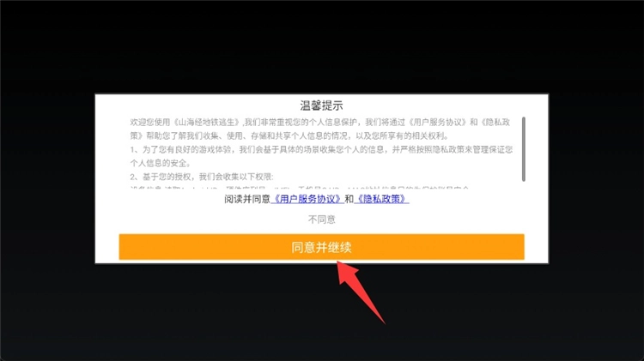Click the red arrow annotation
This screenshot has height=361, width=644.
(359, 289)
